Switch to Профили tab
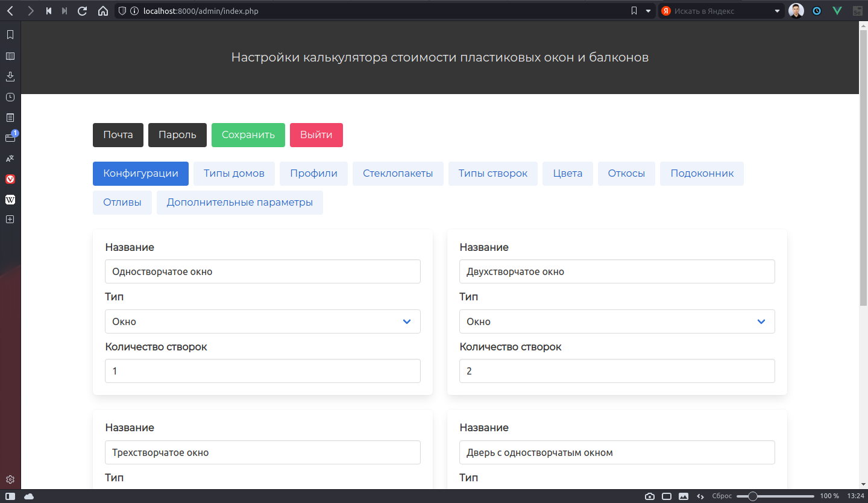The height and width of the screenshot is (503, 868). [313, 174]
